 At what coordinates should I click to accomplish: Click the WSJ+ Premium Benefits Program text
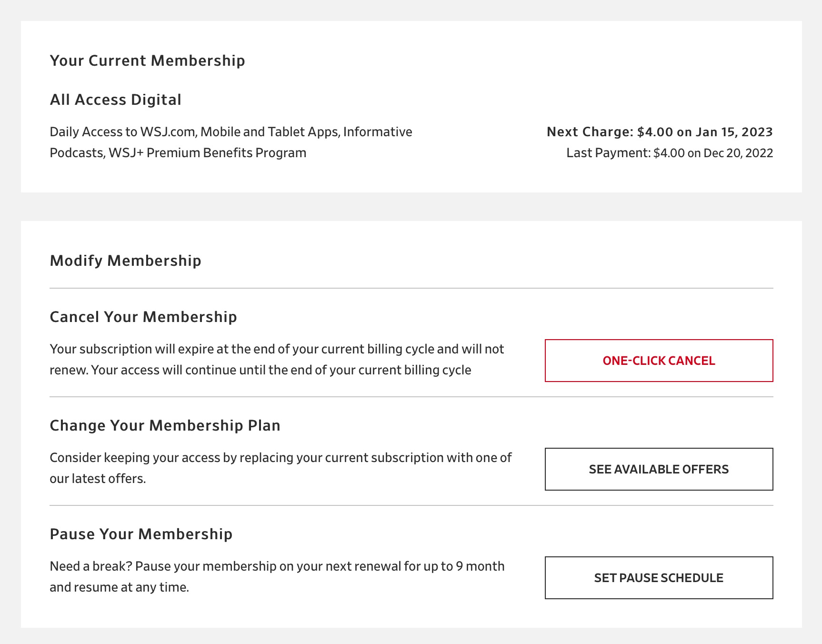pos(207,153)
